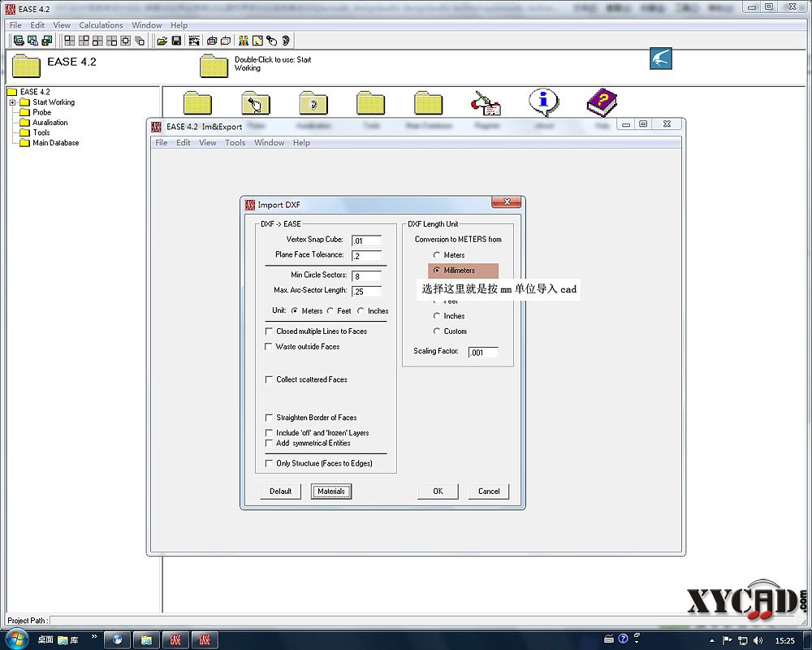Click the yellow room-plan toolbar icon
Screen dimensions: 812x650
[x=257, y=41]
